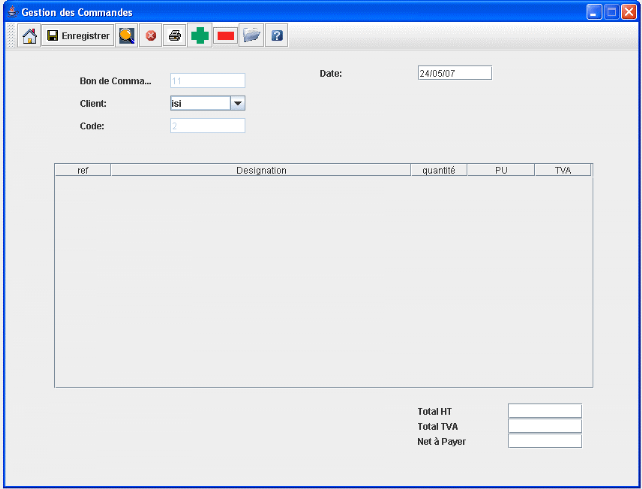This screenshot has height=489, width=642.
Task: Click the open folder icon
Action: tap(251, 36)
